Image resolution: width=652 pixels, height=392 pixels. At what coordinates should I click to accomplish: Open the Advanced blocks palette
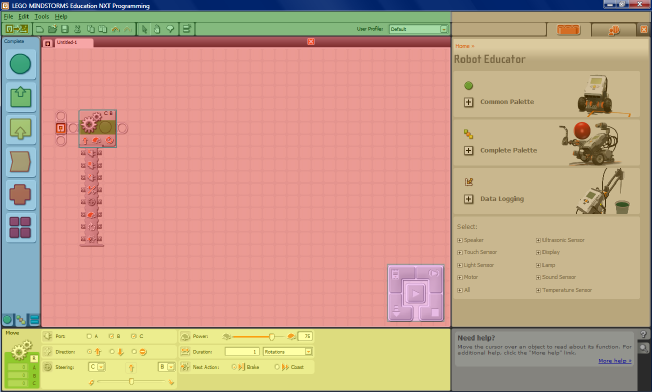20,227
